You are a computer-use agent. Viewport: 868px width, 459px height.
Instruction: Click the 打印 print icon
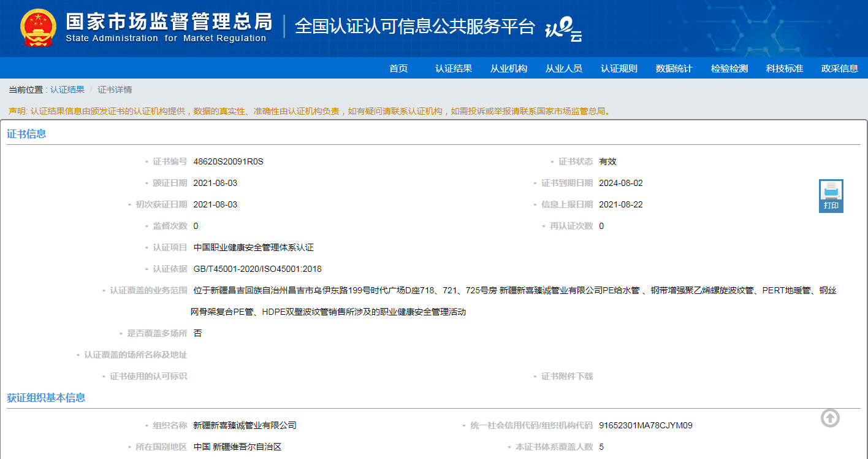[831, 196]
